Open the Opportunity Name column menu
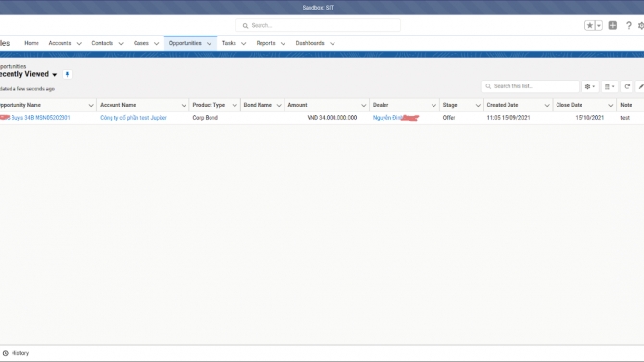The height and width of the screenshot is (362, 644). pos(91,105)
